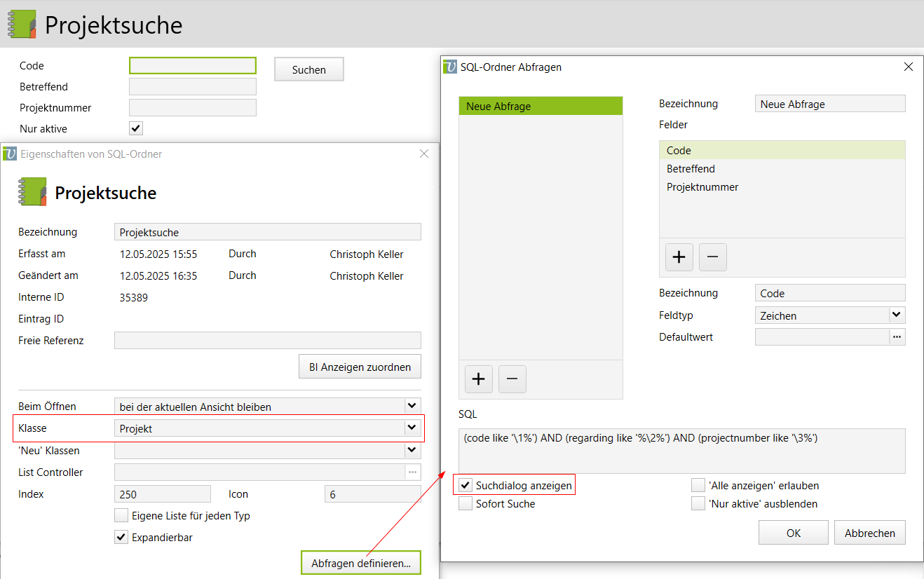
Task: Close the Eigenschaften von SQL-Ordner dialog
Action: [423, 154]
